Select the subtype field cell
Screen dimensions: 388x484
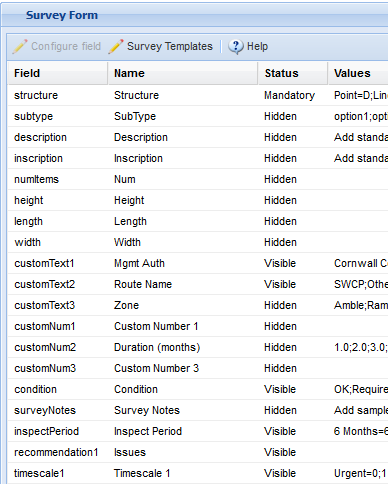coord(58,116)
